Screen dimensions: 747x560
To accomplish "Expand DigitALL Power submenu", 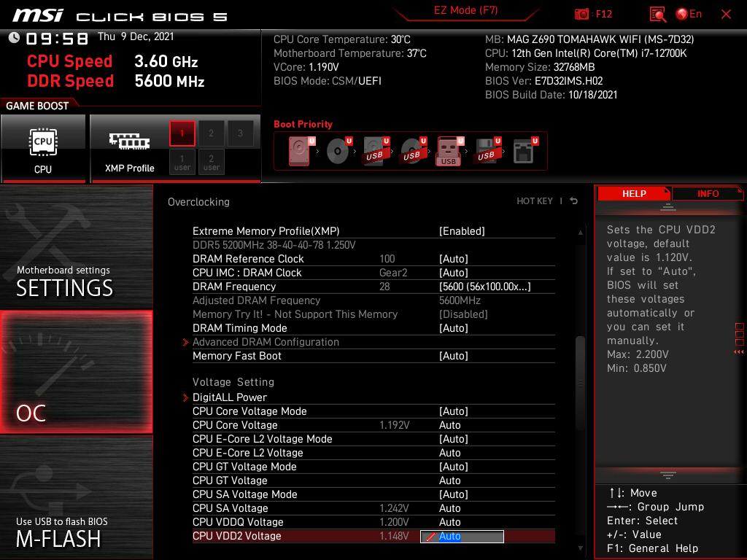I will (x=229, y=397).
